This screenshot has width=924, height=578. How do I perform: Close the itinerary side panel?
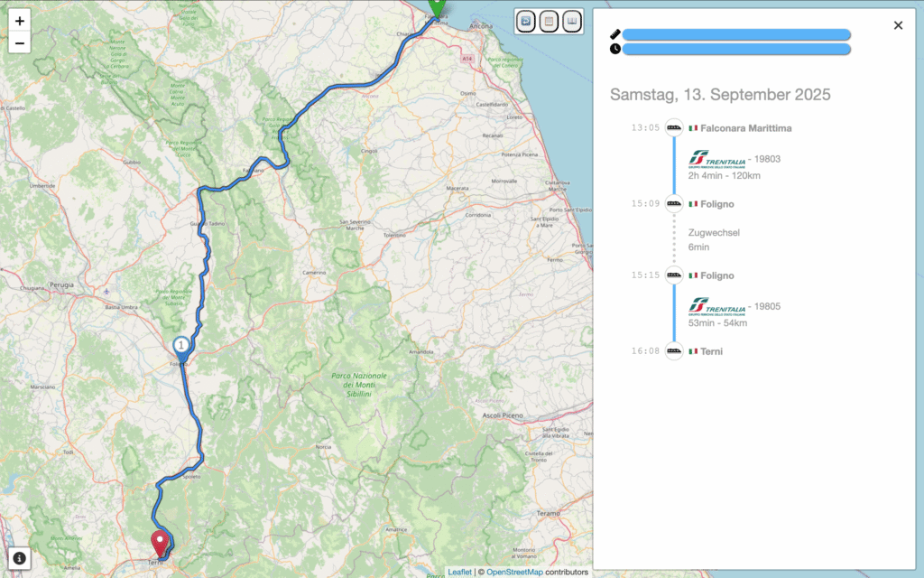point(898,25)
